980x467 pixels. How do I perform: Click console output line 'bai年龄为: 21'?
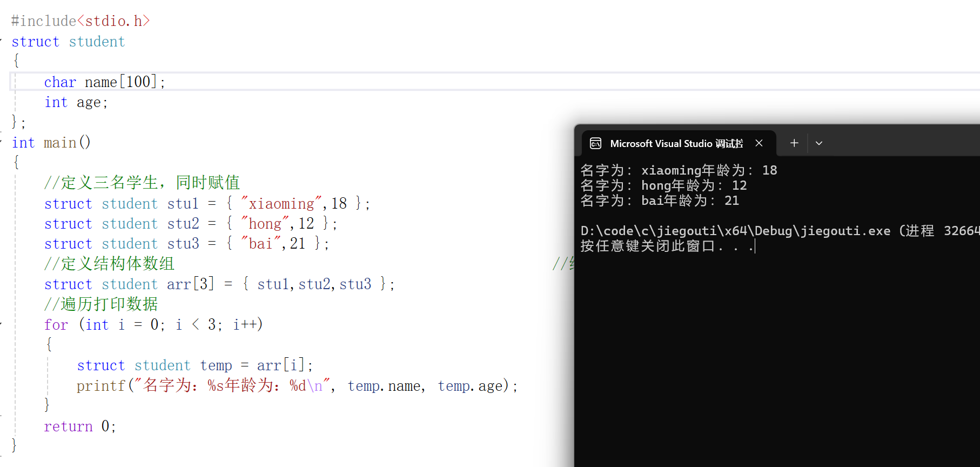(660, 201)
